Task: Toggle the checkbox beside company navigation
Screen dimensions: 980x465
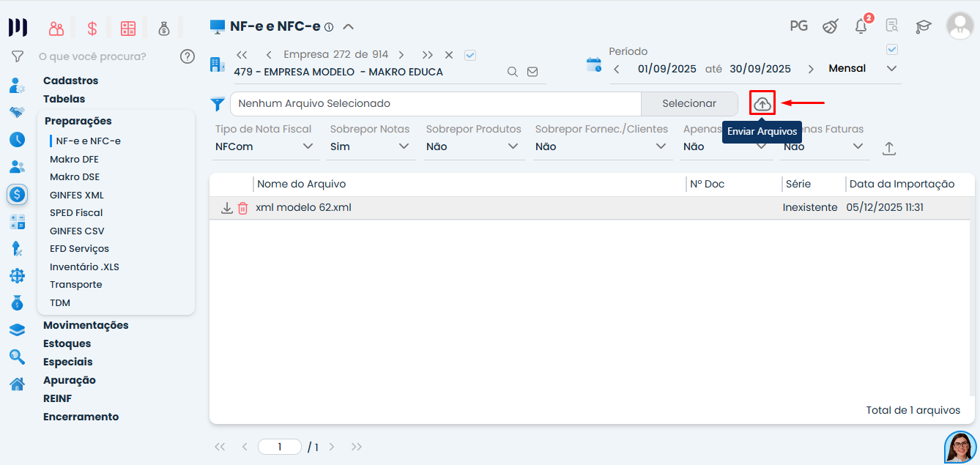Action: point(470,55)
